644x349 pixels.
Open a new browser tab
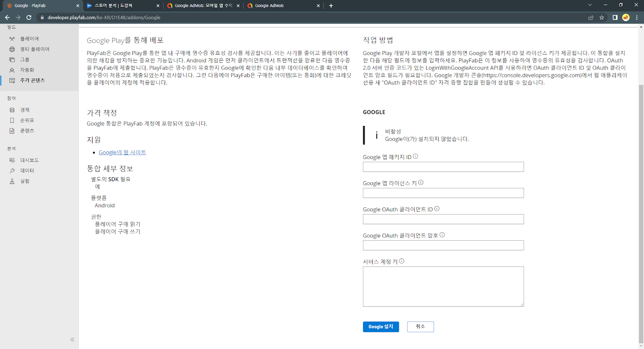(331, 6)
